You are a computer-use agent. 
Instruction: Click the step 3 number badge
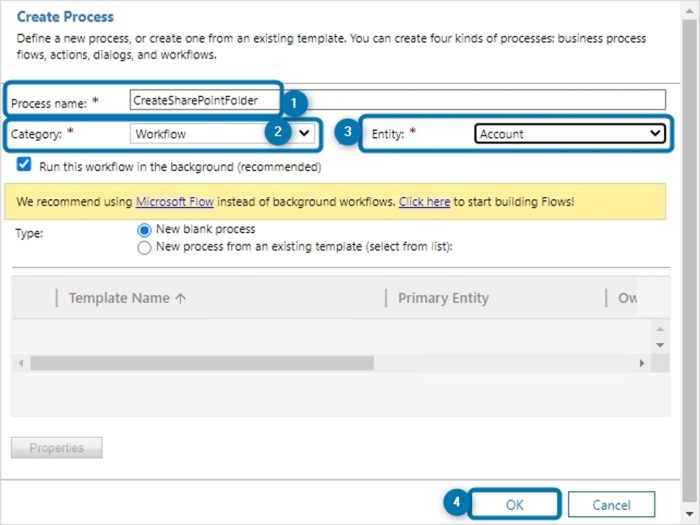[x=347, y=133]
